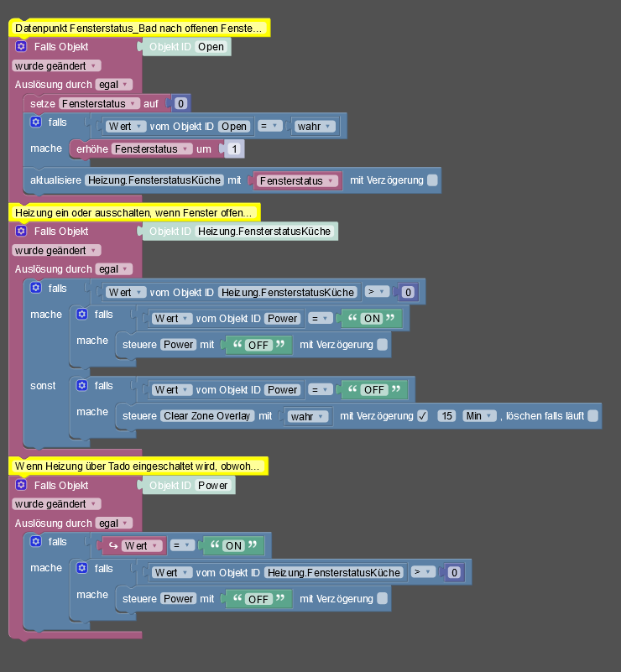Screen dimensions: 621x672
Task: Select Open ID in first trigger's Objekt ID block
Action: [x=211, y=47]
